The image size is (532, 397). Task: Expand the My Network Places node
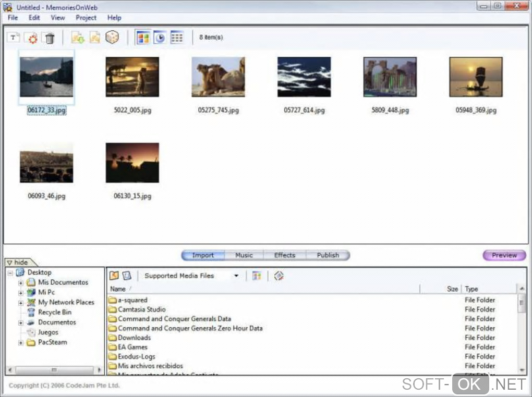tap(21, 302)
